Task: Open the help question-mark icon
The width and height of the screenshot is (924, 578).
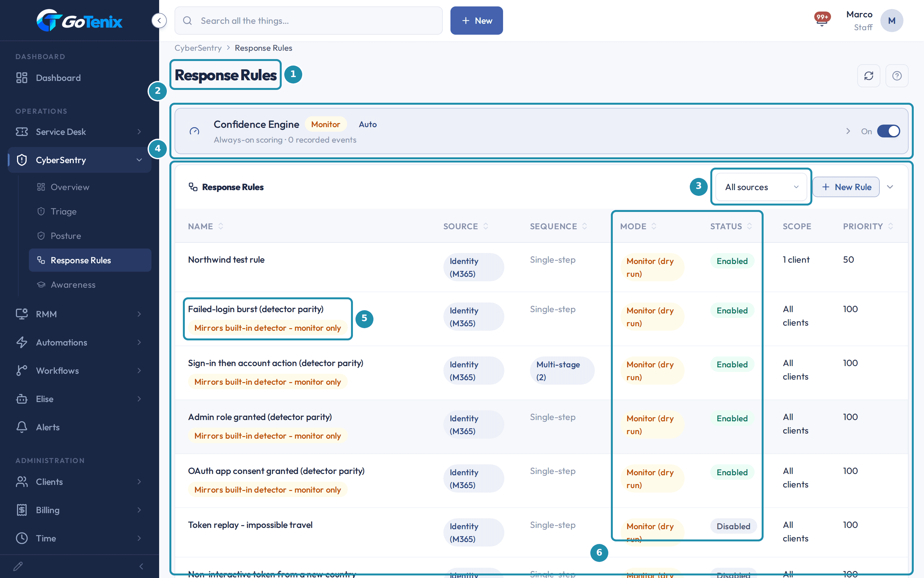Action: point(897,76)
